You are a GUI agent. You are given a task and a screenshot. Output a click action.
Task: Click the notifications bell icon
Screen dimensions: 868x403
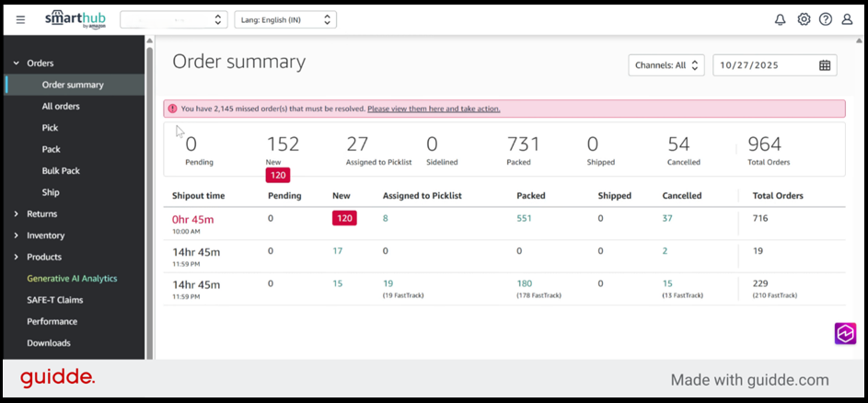[x=780, y=19]
